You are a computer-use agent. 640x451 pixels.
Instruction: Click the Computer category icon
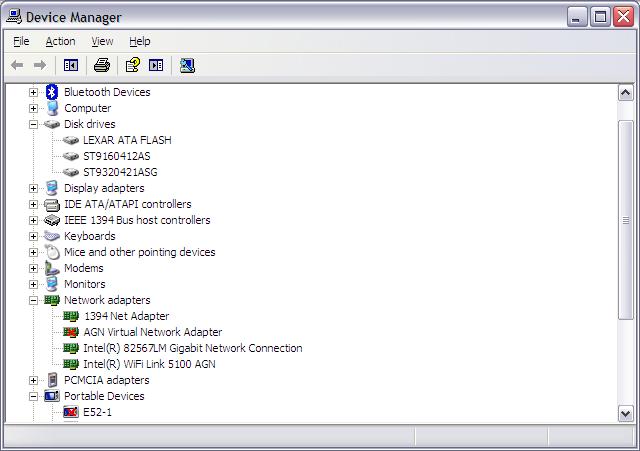52,108
